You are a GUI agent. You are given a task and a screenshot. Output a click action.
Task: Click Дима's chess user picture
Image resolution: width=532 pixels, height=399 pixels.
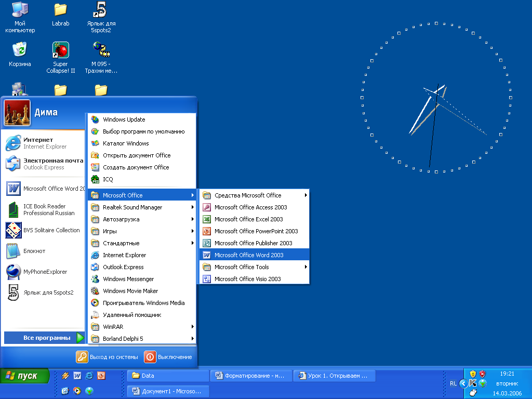[17, 113]
